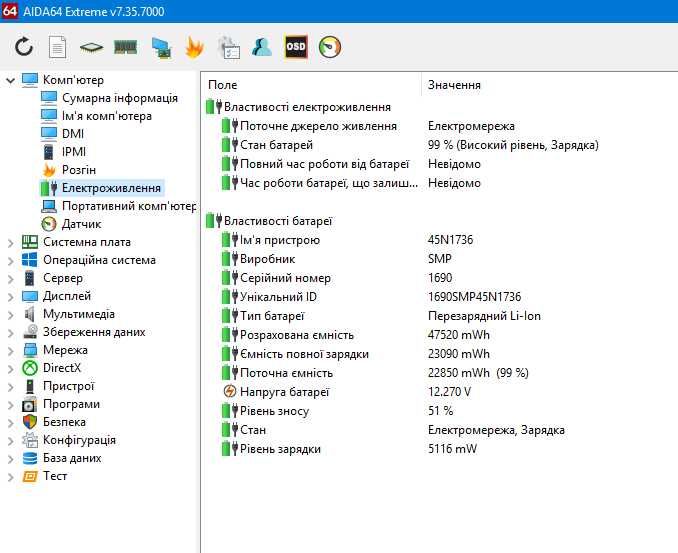This screenshot has width=678, height=553.
Task: Select the Поточне джерело живлення row
Action: (310, 126)
